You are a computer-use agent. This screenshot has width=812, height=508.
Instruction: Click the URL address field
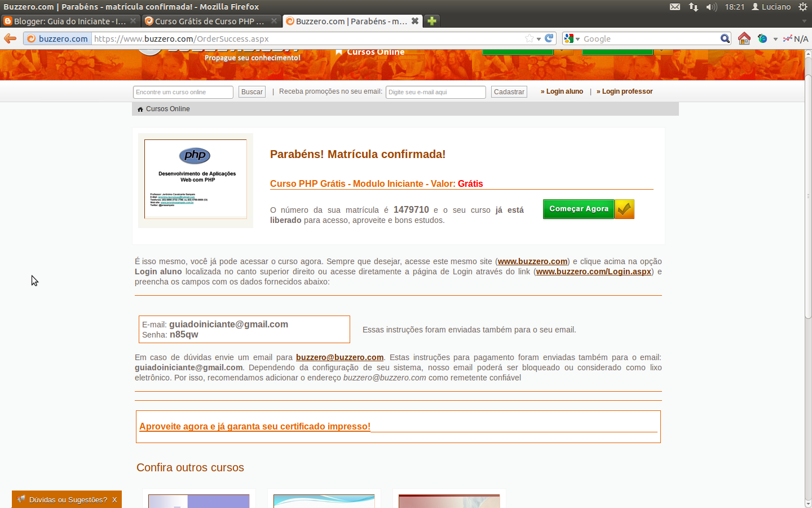tap(307, 38)
